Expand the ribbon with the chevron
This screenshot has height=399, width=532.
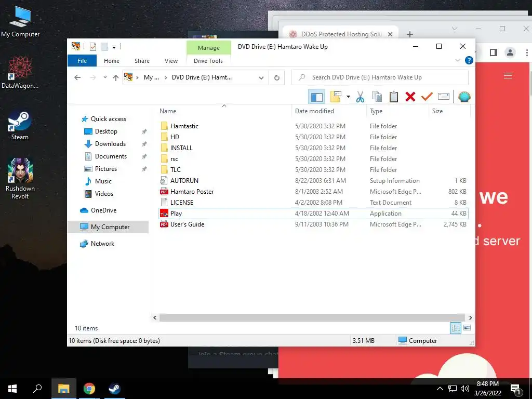[x=457, y=60]
